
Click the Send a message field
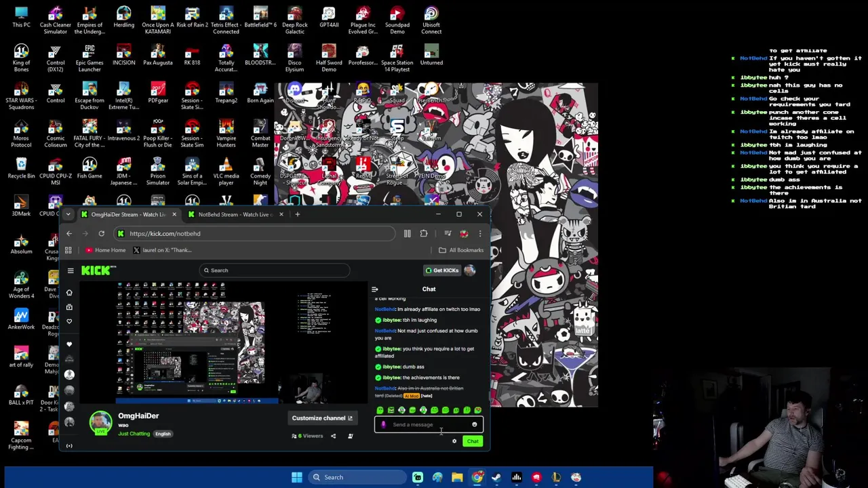(429, 424)
